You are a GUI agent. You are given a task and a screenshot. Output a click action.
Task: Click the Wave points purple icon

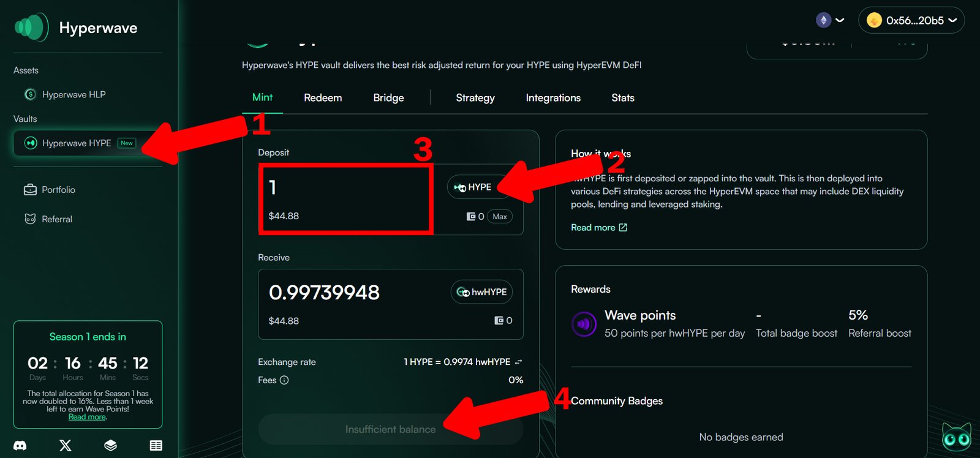coord(584,324)
